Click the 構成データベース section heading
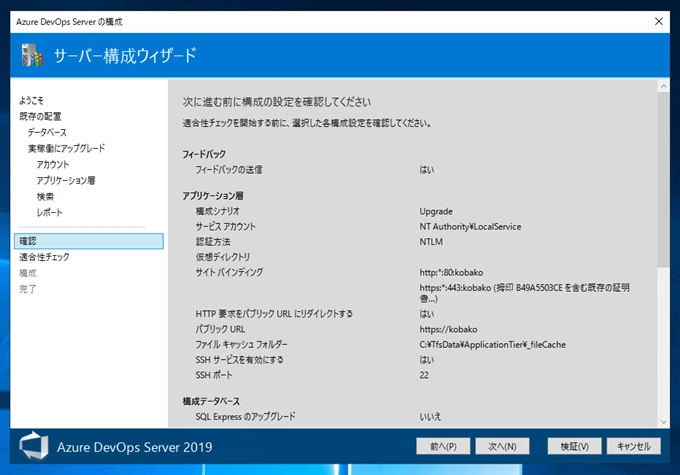This screenshot has width=680, height=475. (x=211, y=401)
